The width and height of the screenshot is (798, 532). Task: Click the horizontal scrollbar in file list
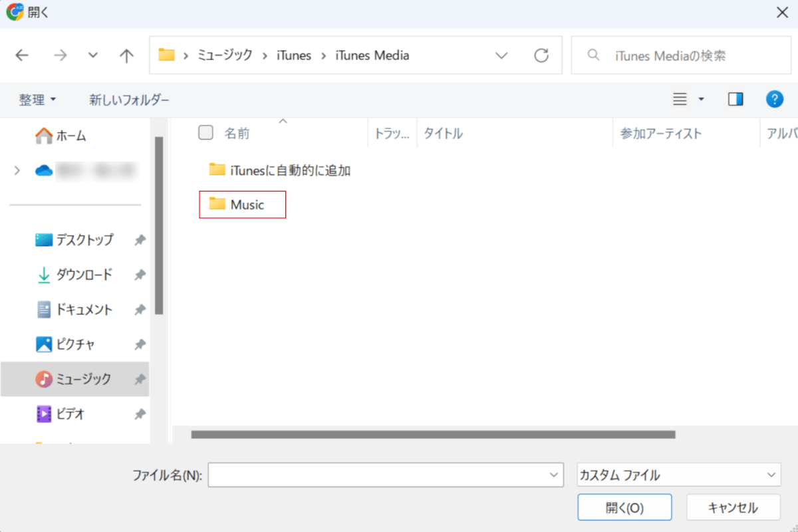[x=433, y=434]
